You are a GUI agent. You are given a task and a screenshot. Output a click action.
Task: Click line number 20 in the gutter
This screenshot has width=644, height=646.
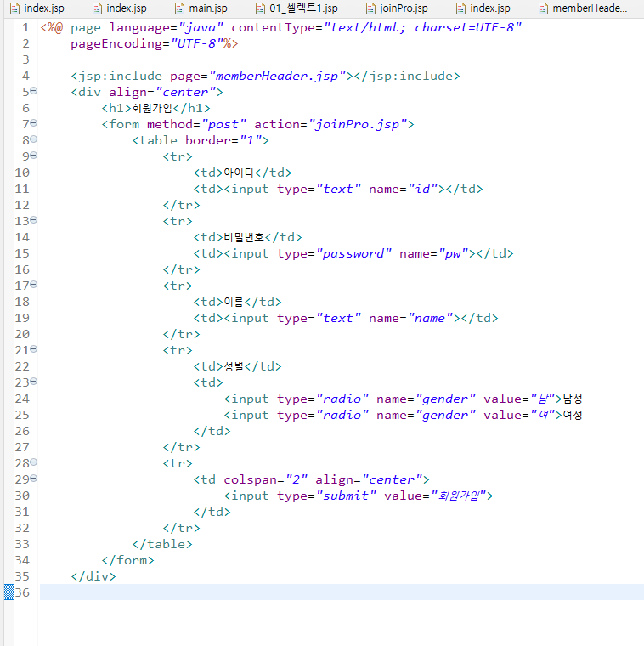tap(22, 334)
